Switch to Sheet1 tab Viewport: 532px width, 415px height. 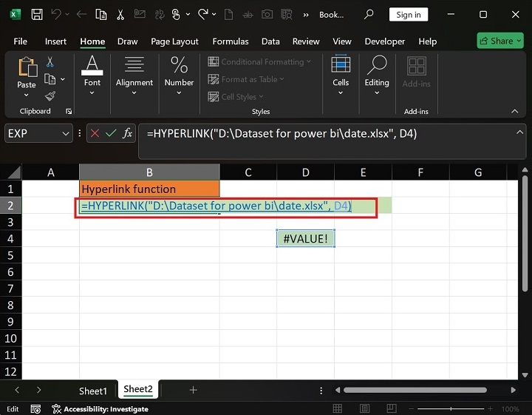[93, 391]
